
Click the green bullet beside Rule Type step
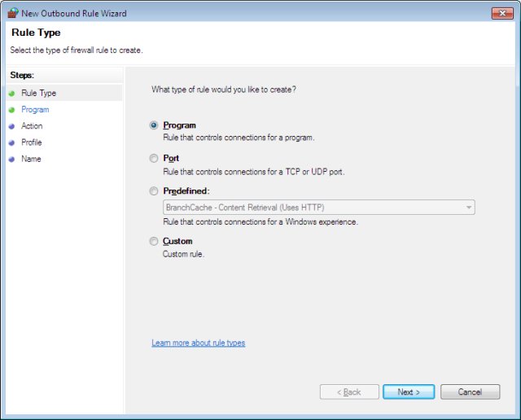pos(11,94)
